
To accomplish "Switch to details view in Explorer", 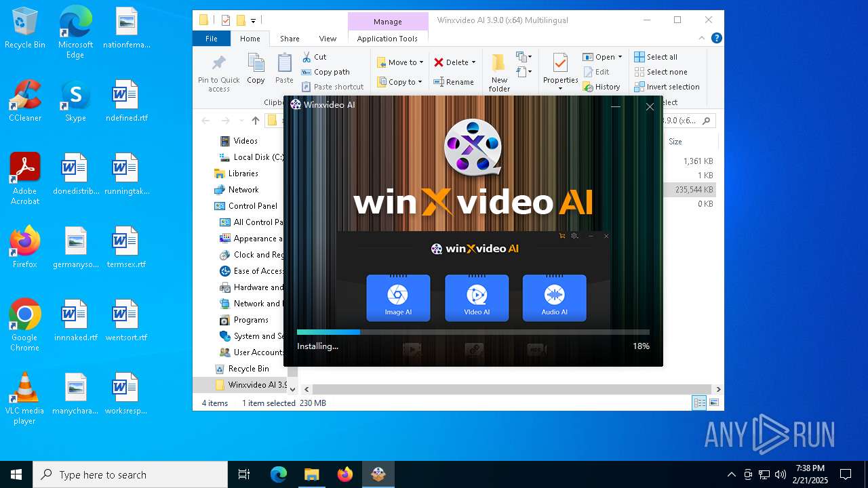I will (x=698, y=403).
